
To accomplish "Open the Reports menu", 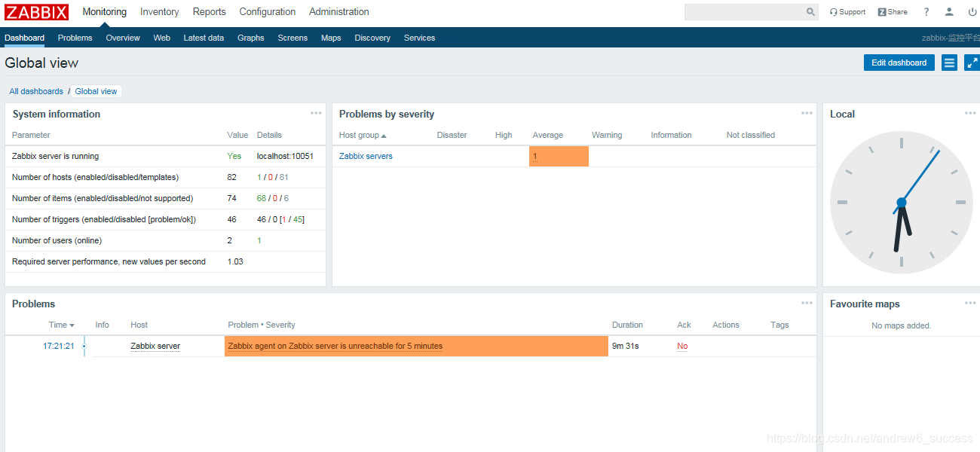I will point(209,12).
